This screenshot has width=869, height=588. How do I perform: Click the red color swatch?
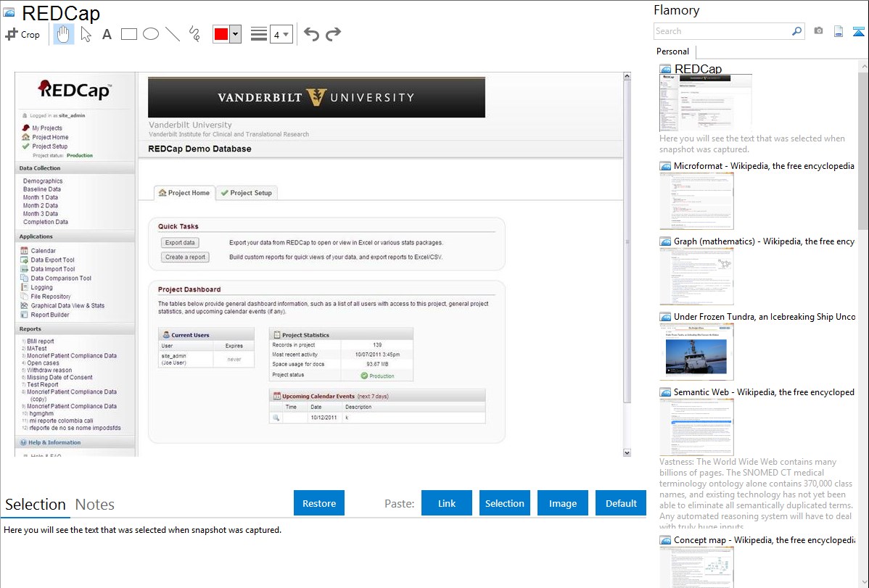[221, 34]
